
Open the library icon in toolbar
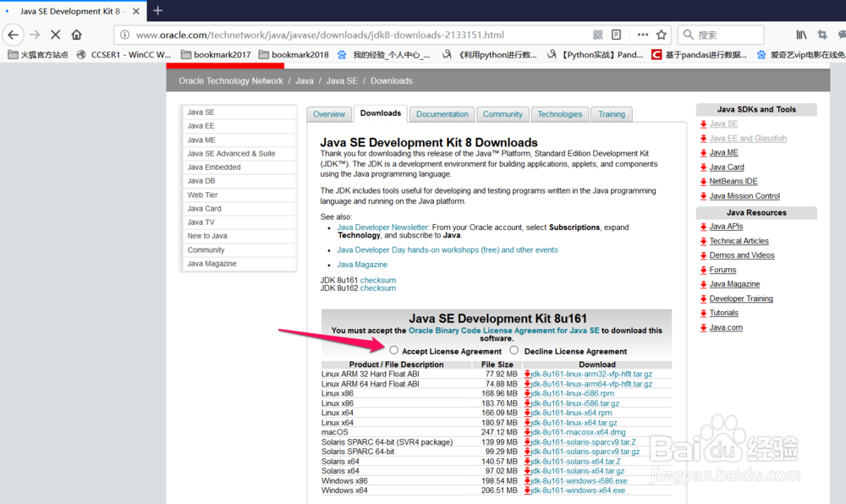tap(802, 35)
